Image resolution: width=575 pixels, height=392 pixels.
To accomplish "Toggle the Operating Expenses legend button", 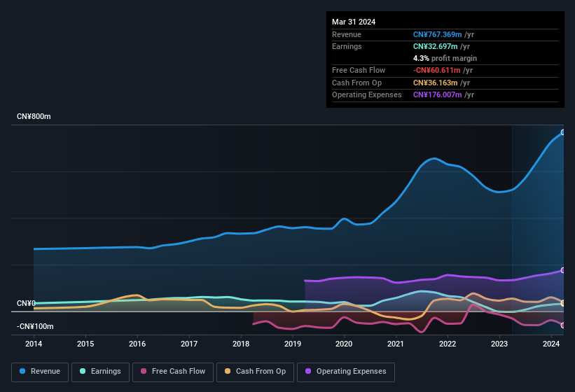I will tap(345, 372).
